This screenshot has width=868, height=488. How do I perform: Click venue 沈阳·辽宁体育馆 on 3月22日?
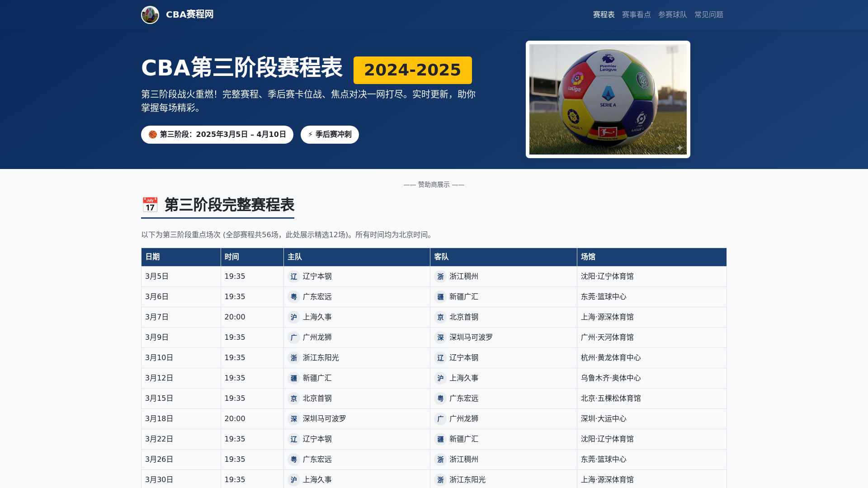point(607,439)
